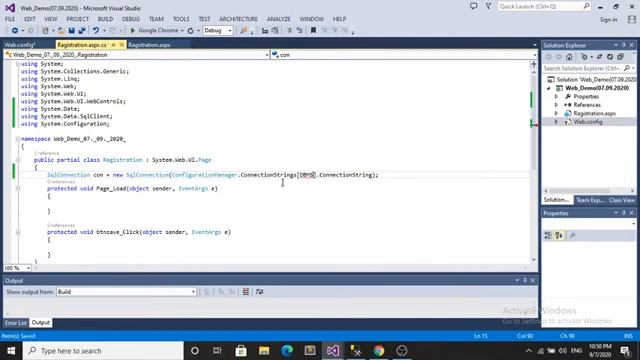Switch to the Team Explorer panel tab
The height and width of the screenshot is (360, 640).
tap(590, 200)
